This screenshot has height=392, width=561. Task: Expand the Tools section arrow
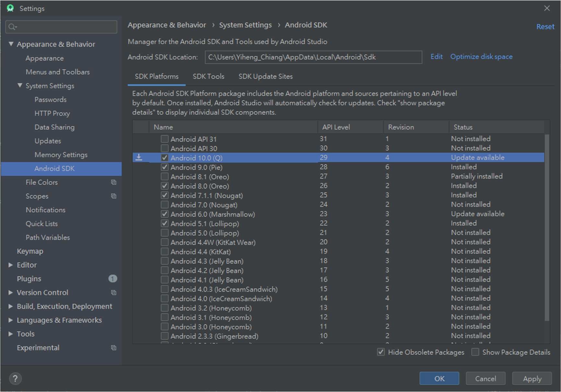(x=11, y=334)
